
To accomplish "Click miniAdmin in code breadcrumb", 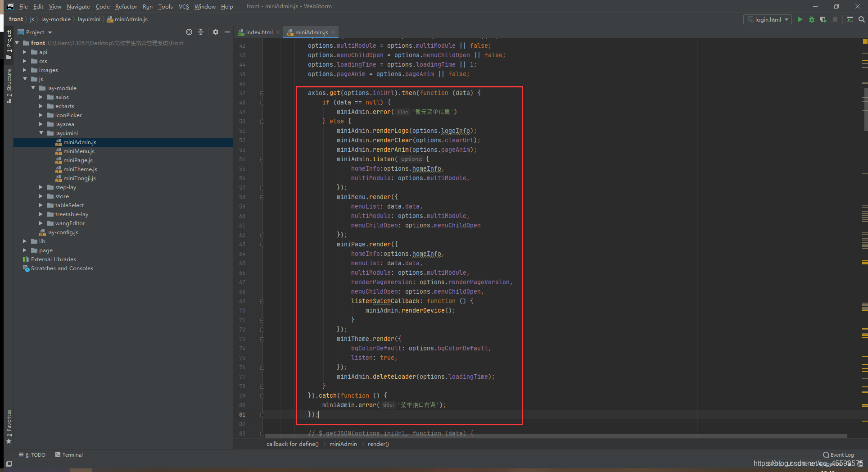I will tap(343, 444).
